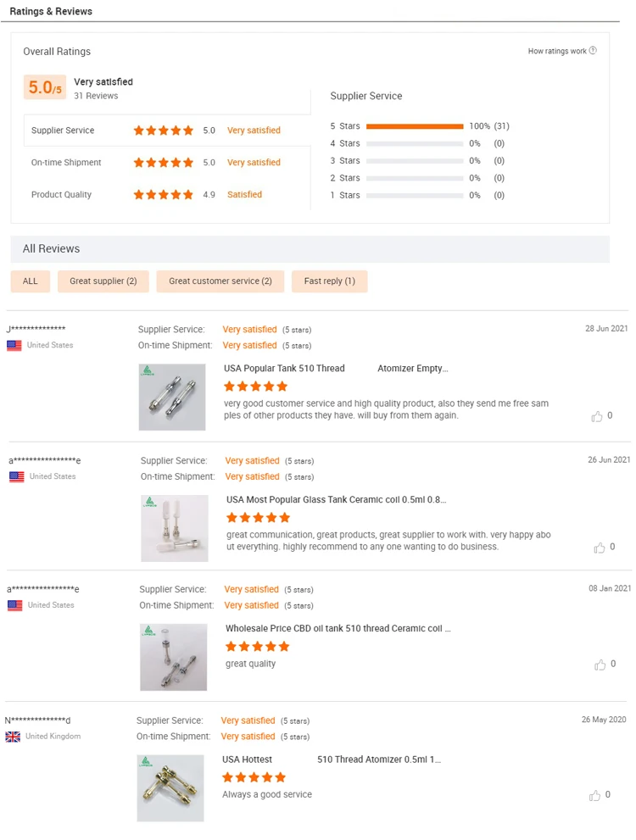The image size is (636, 840).
Task: Open Wholesale Price CBD oil tank product link
Action: pyautogui.click(x=338, y=629)
